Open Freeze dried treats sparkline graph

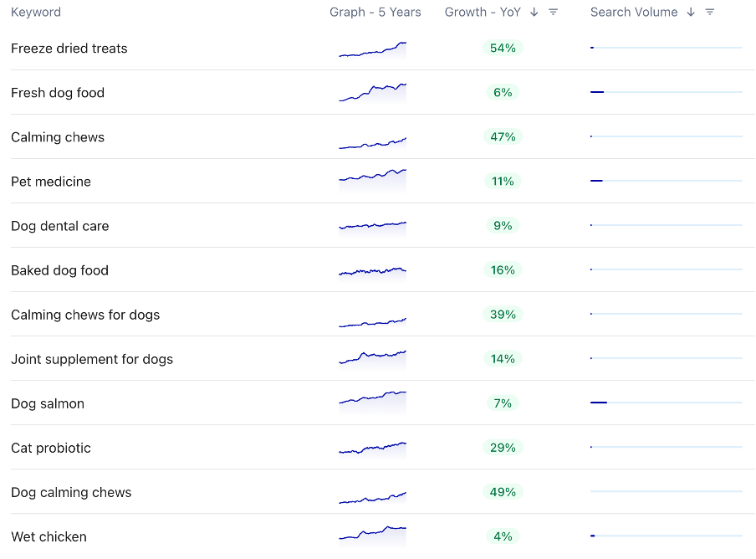pos(373,49)
